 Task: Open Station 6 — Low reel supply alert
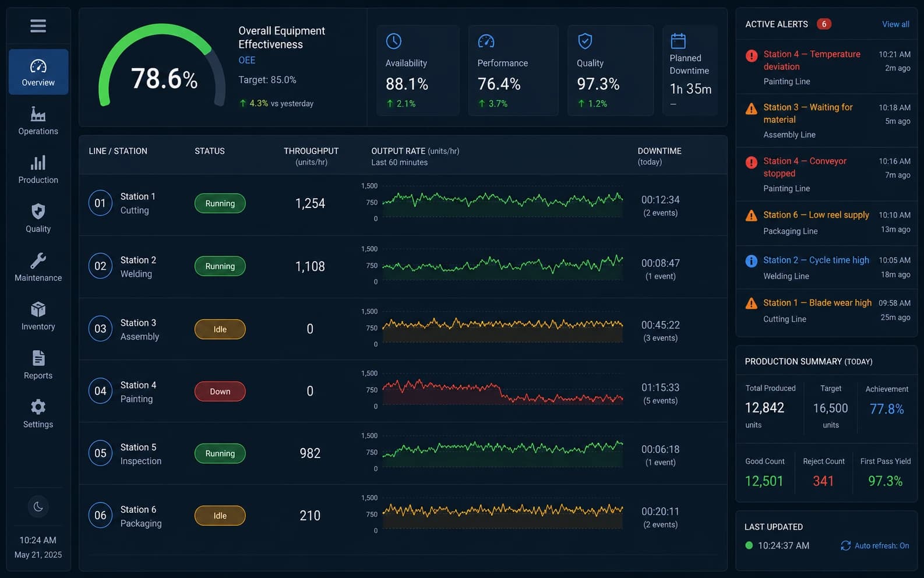click(x=827, y=223)
